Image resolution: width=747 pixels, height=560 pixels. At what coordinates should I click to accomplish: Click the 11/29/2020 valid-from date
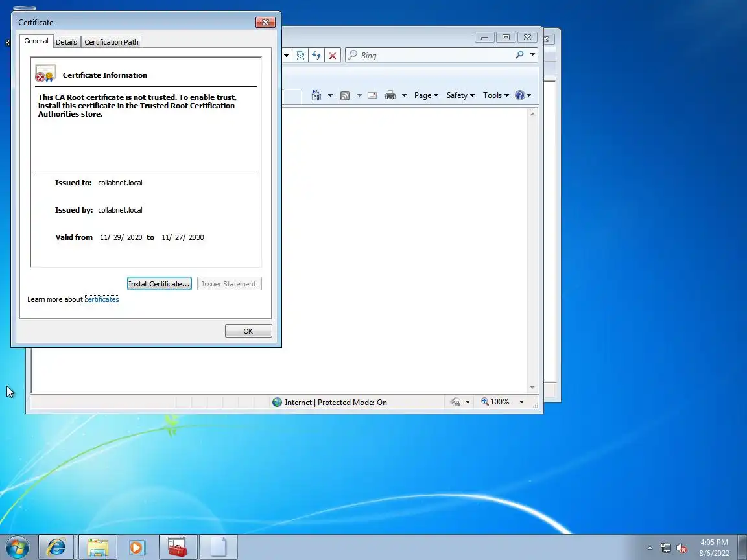[121, 237]
